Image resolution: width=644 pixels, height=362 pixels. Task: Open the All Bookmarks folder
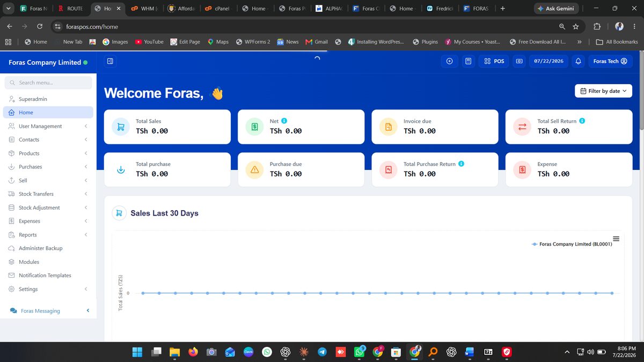617,41
